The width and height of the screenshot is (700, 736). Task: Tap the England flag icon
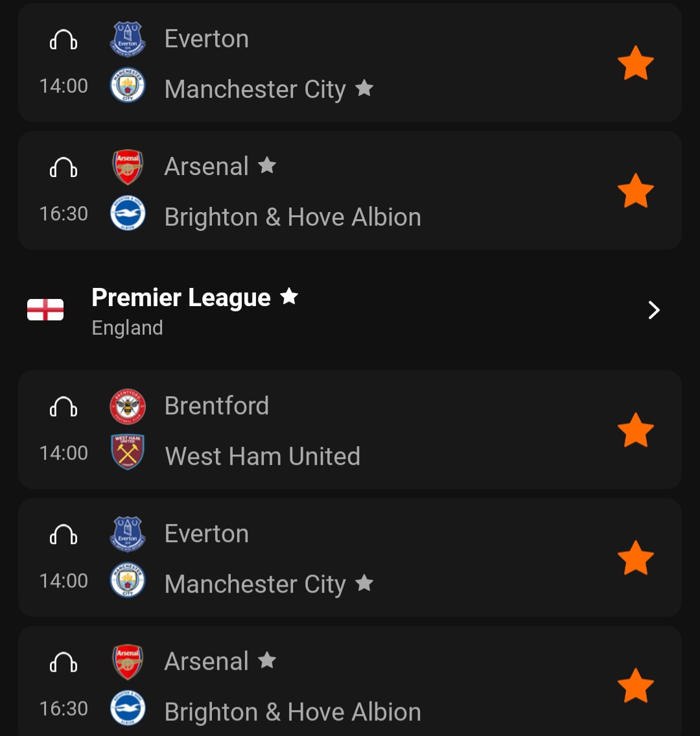pos(45,310)
